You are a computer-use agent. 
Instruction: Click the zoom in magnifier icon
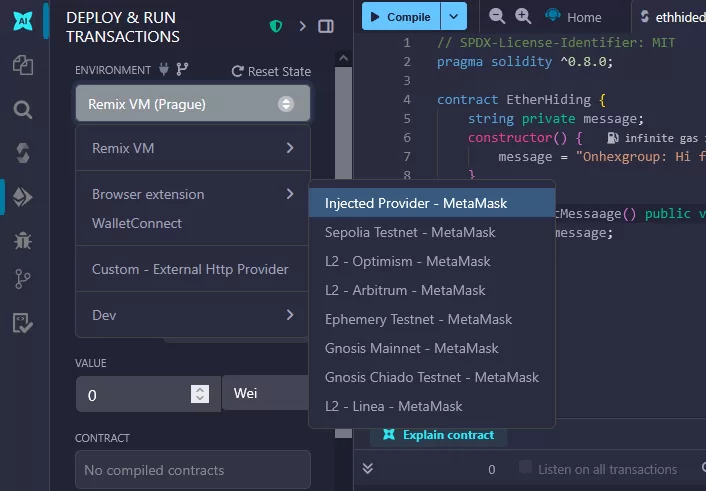pos(523,16)
